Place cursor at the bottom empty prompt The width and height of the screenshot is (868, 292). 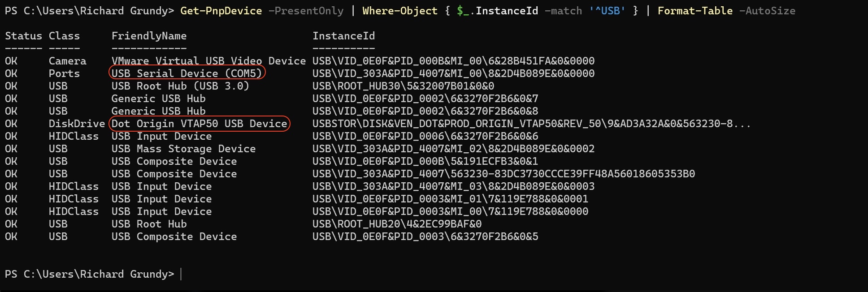(x=181, y=274)
